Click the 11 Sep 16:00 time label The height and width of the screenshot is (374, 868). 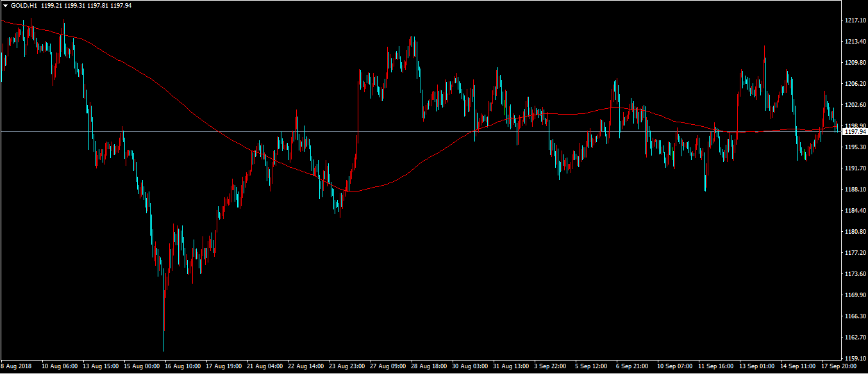[x=716, y=367]
